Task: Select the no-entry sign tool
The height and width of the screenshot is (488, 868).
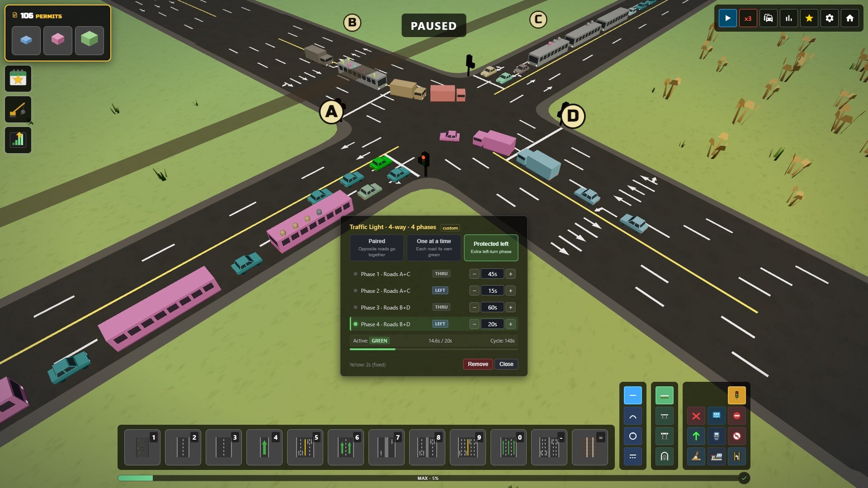Action: pyautogui.click(x=737, y=416)
